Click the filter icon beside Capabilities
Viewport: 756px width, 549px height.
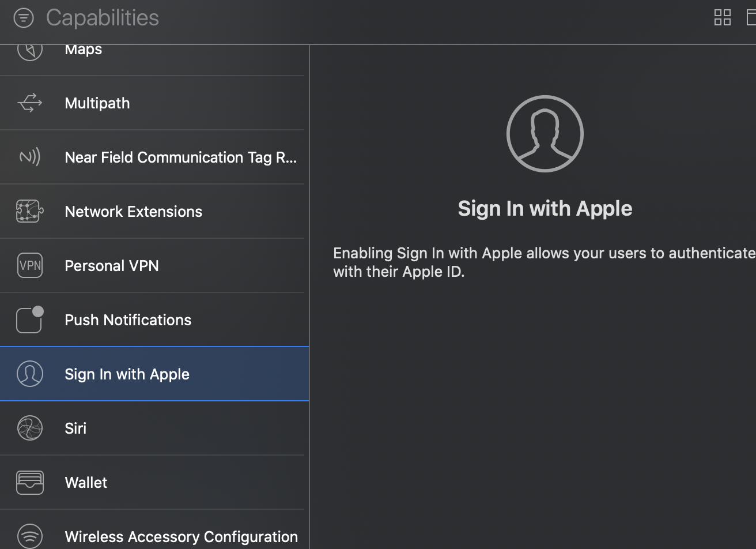[24, 18]
